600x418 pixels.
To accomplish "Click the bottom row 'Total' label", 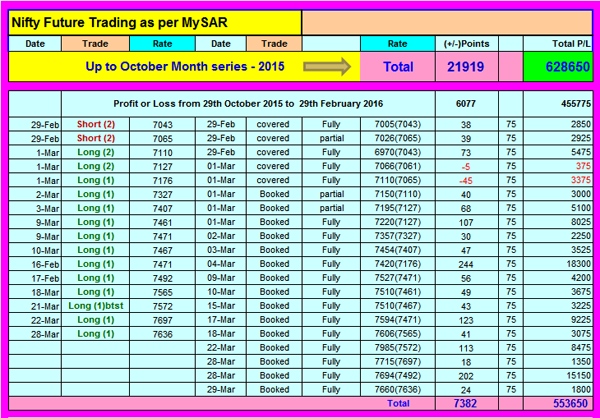I will pos(398,403).
